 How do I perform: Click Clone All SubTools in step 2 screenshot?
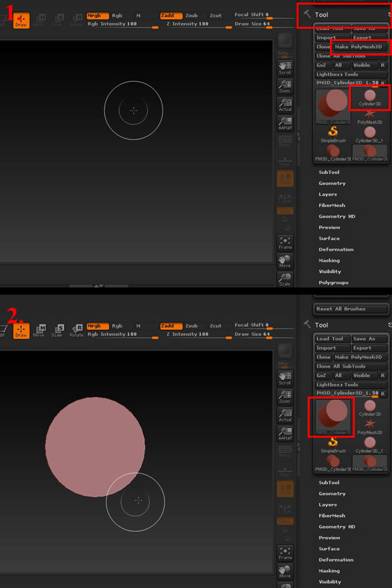click(351, 367)
